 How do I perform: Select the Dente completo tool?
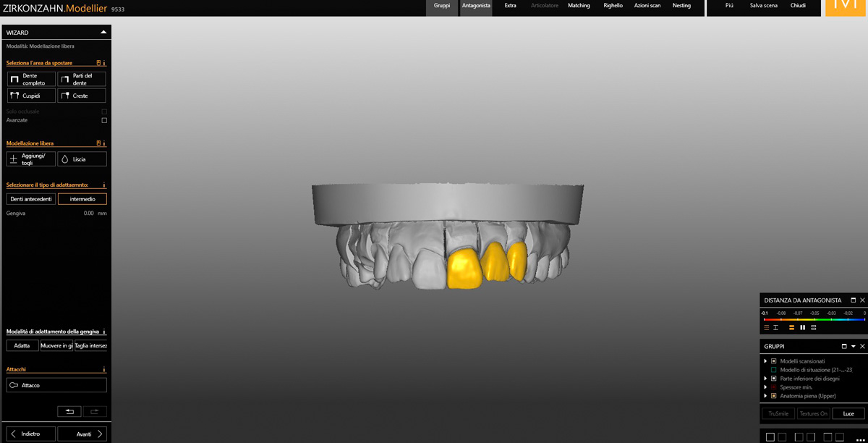pos(31,79)
